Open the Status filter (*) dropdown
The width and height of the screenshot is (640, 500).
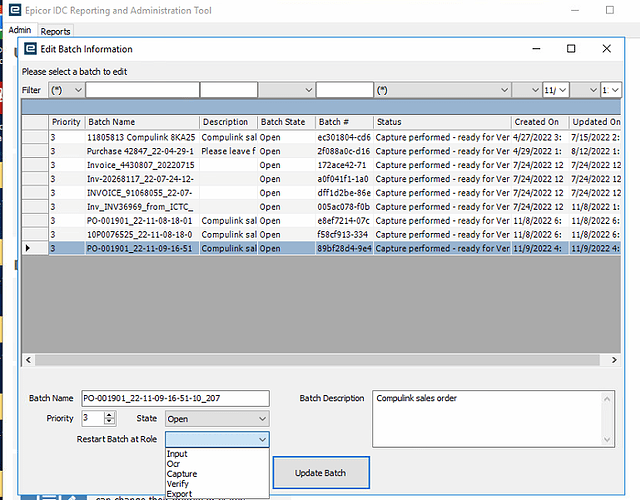(442, 90)
